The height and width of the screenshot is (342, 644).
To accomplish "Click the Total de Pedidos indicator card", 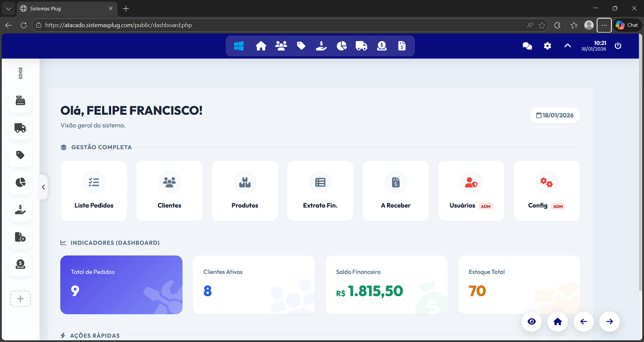I will pos(121,285).
